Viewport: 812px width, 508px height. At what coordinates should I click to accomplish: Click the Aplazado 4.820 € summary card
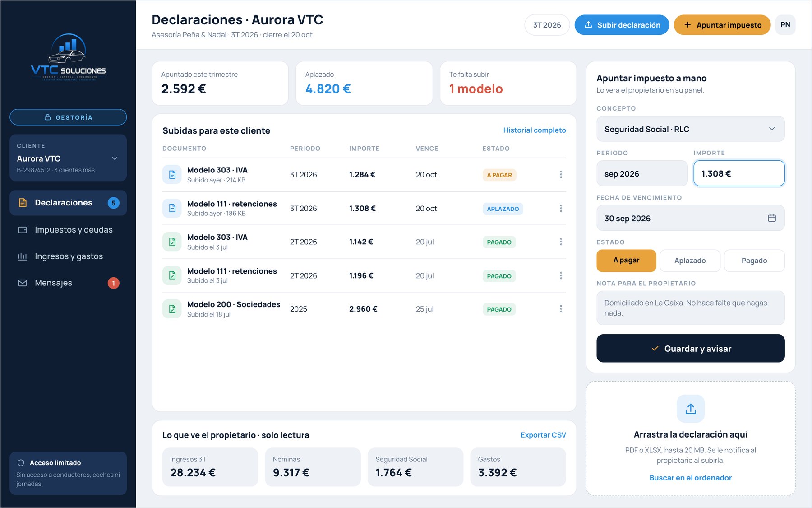click(364, 84)
